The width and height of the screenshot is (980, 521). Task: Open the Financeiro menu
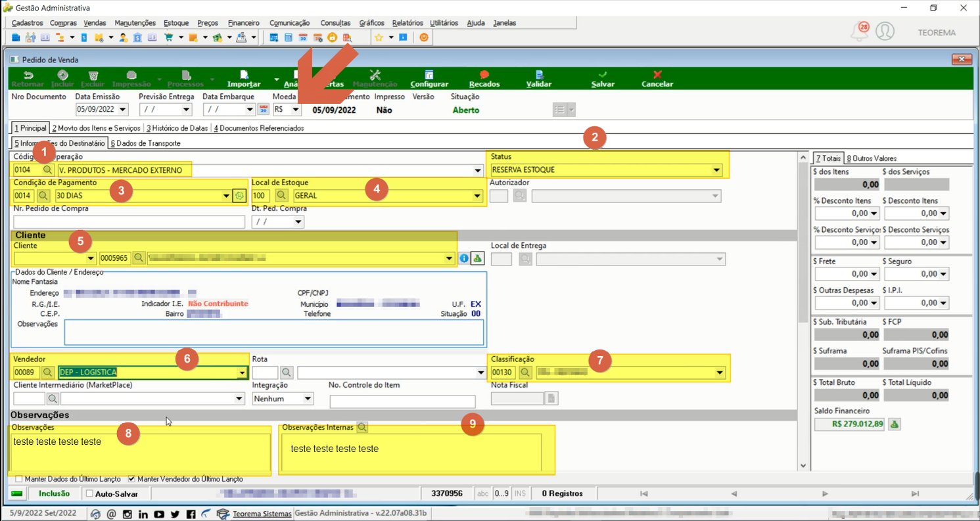point(243,23)
